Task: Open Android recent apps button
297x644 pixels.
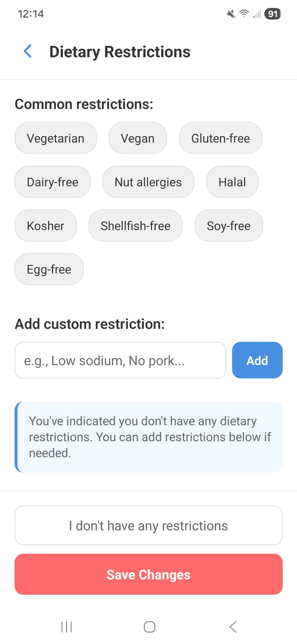Action: click(x=67, y=627)
